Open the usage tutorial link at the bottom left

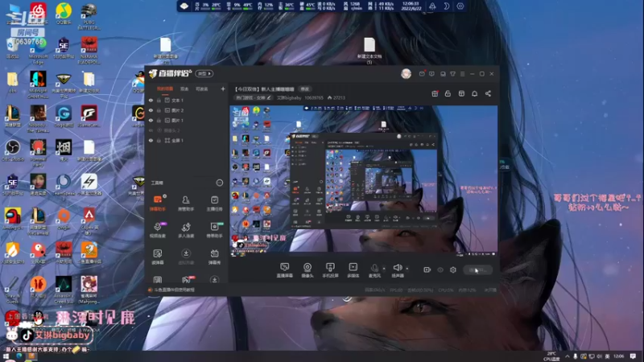171,290
